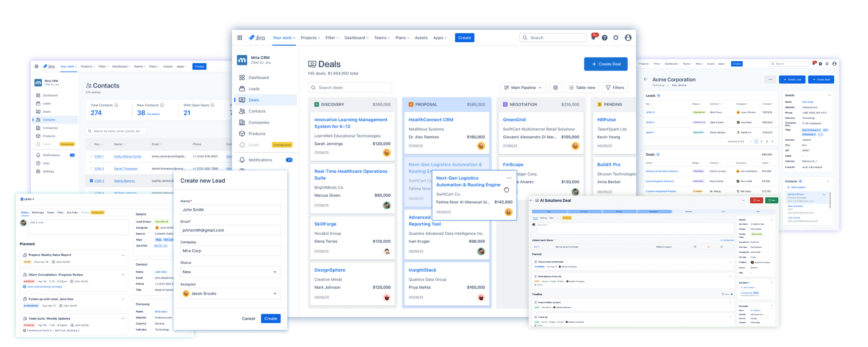The width and height of the screenshot is (868, 347).
Task: Open the Emily-Sharon Carter contact link
Action: [128, 157]
